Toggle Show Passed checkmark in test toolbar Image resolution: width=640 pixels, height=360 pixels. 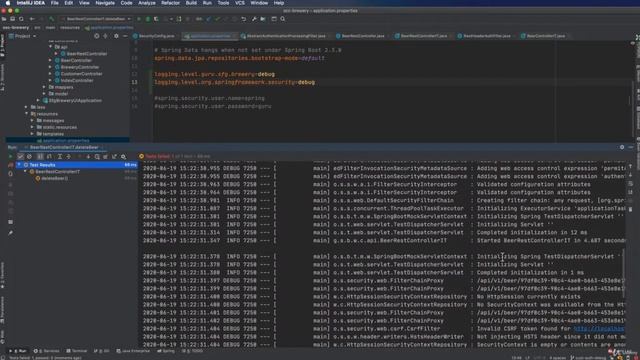point(20,156)
